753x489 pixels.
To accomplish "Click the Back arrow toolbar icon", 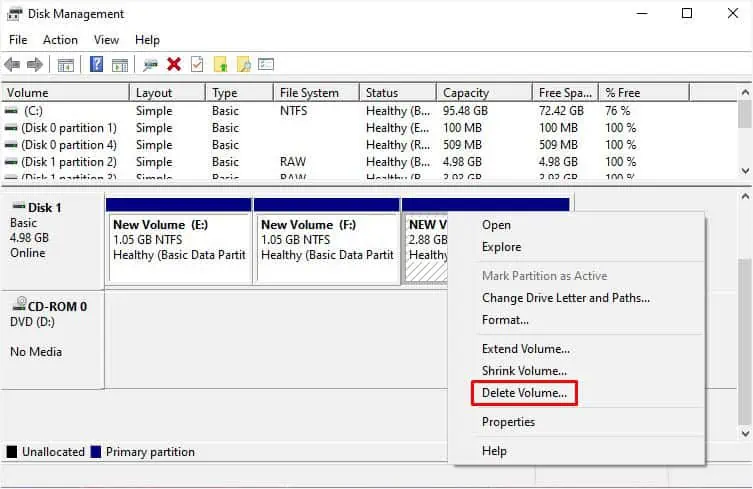I will [x=12, y=64].
